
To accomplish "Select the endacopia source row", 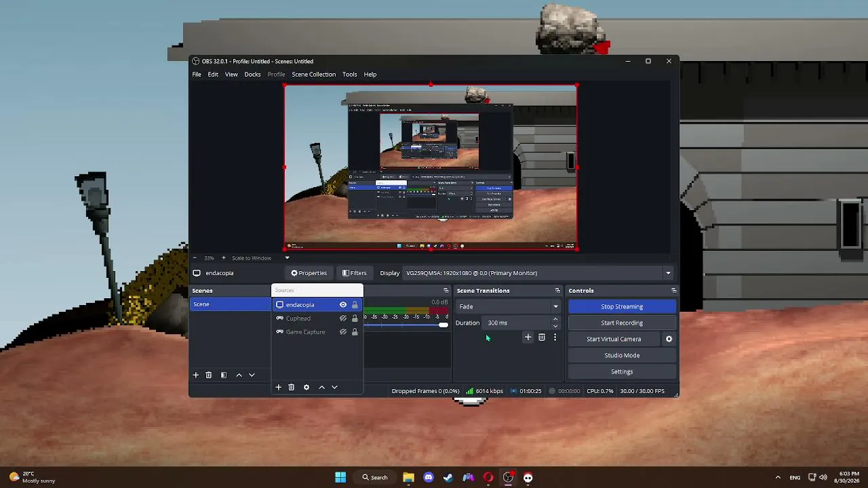I will tap(317, 305).
